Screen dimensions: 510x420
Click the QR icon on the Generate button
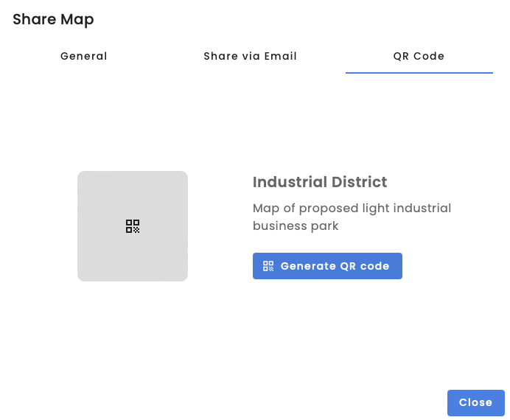pos(268,266)
